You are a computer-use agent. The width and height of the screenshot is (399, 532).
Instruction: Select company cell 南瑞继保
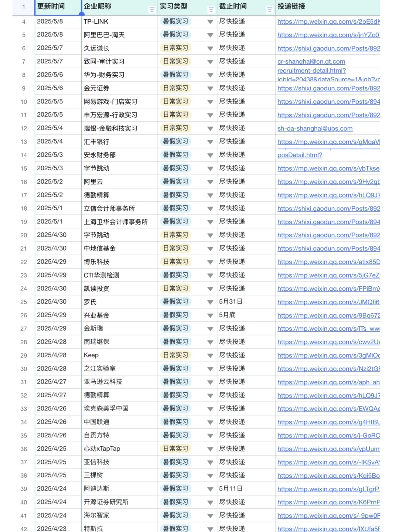(x=119, y=342)
